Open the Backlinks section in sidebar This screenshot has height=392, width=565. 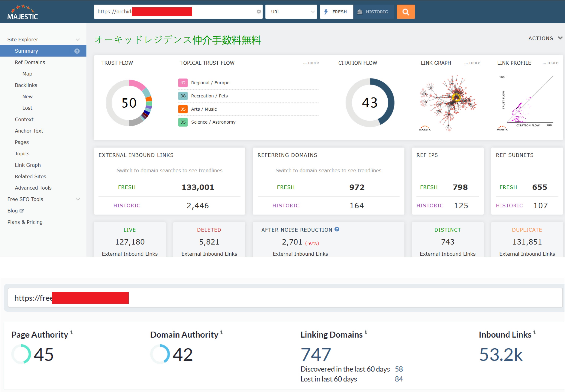[x=26, y=85]
